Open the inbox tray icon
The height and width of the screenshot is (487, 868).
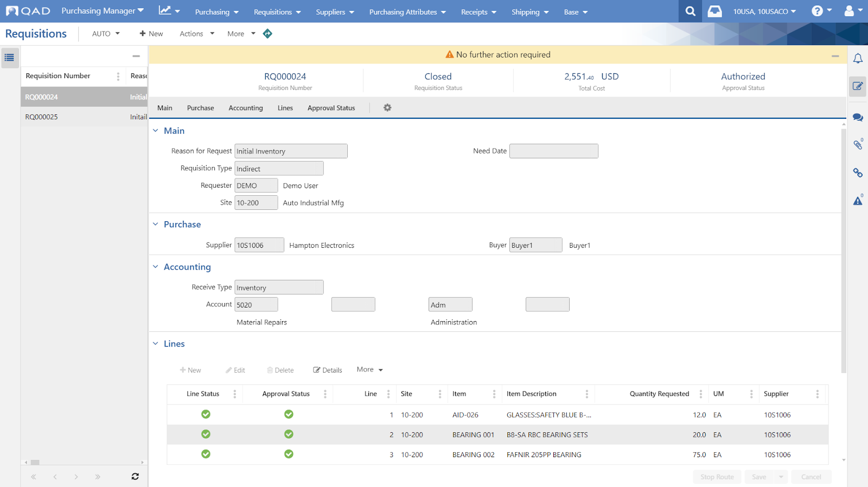(714, 11)
